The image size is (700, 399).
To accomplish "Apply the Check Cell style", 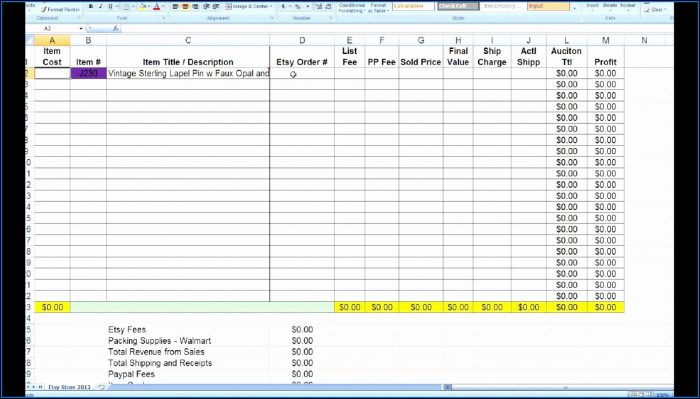I will pyautogui.click(x=458, y=6).
